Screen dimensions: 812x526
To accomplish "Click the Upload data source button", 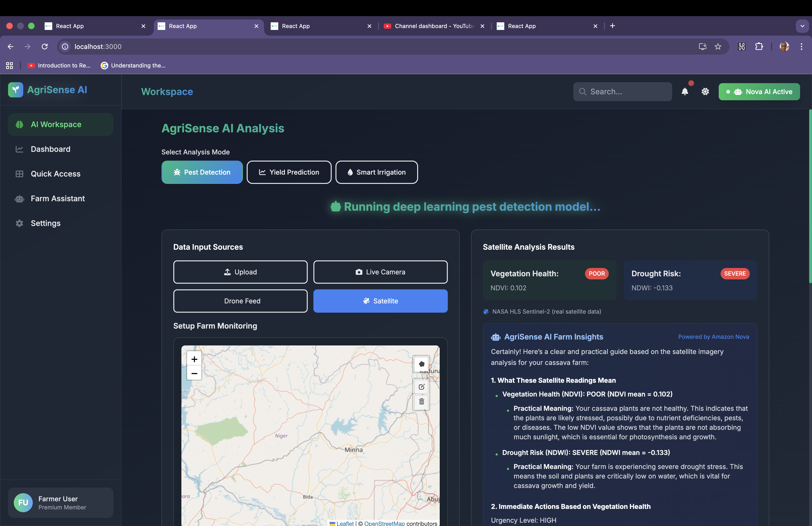I will pyautogui.click(x=240, y=272).
